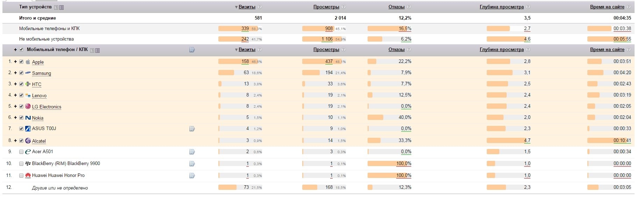
Task: Click report icon beside Huawei Honor Pro
Action: pos(192,176)
